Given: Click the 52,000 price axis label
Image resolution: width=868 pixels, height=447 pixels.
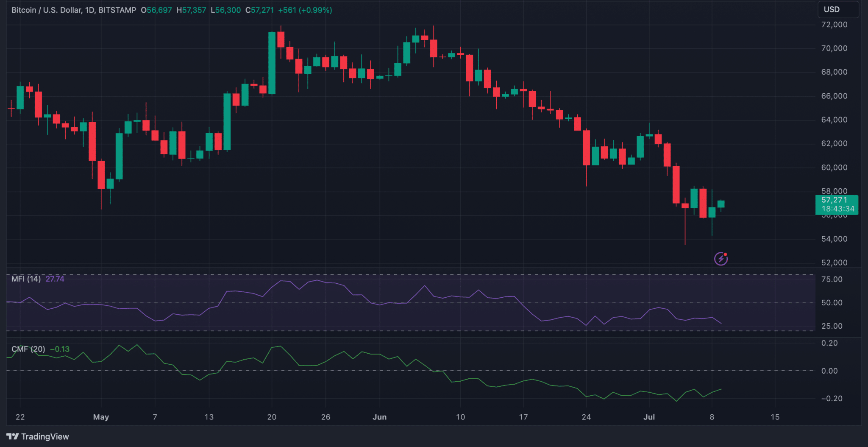Looking at the screenshot, I should [x=834, y=263].
